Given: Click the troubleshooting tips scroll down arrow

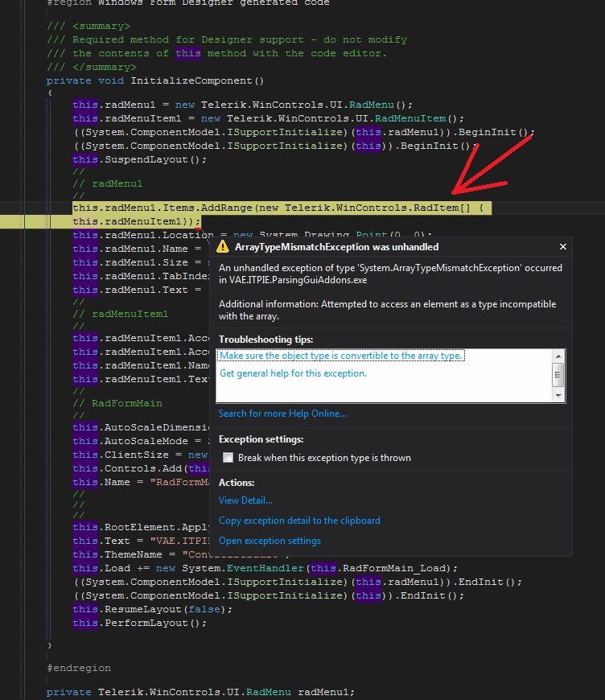Looking at the screenshot, I should pyautogui.click(x=558, y=396).
